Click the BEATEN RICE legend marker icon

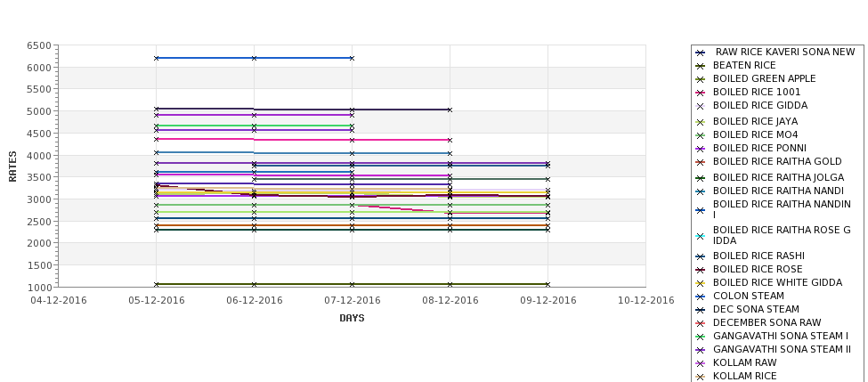701,66
